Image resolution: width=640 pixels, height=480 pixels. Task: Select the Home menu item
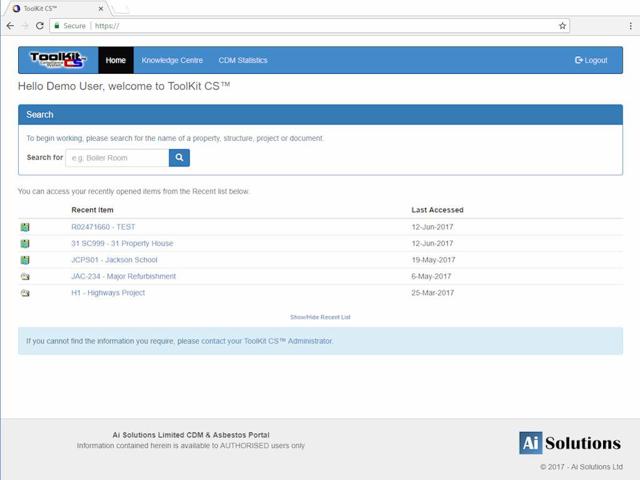coord(116,60)
